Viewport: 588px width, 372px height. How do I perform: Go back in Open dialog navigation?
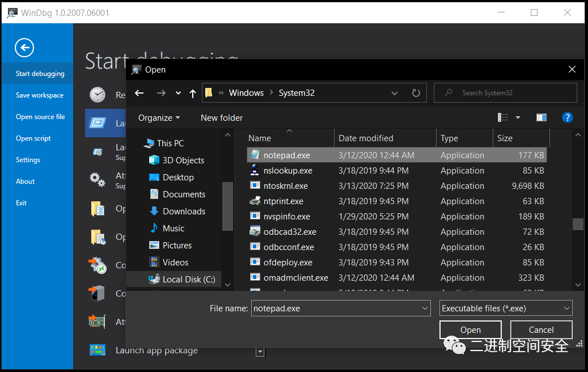tap(139, 93)
